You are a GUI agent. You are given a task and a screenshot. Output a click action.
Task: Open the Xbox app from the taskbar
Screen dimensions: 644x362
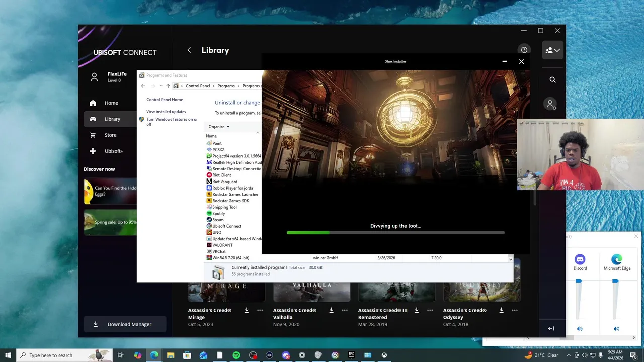(384, 355)
